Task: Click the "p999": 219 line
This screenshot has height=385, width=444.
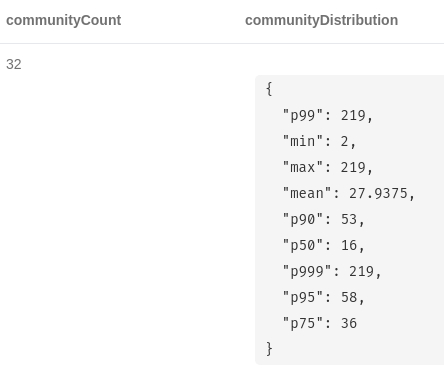Action: [332, 271]
